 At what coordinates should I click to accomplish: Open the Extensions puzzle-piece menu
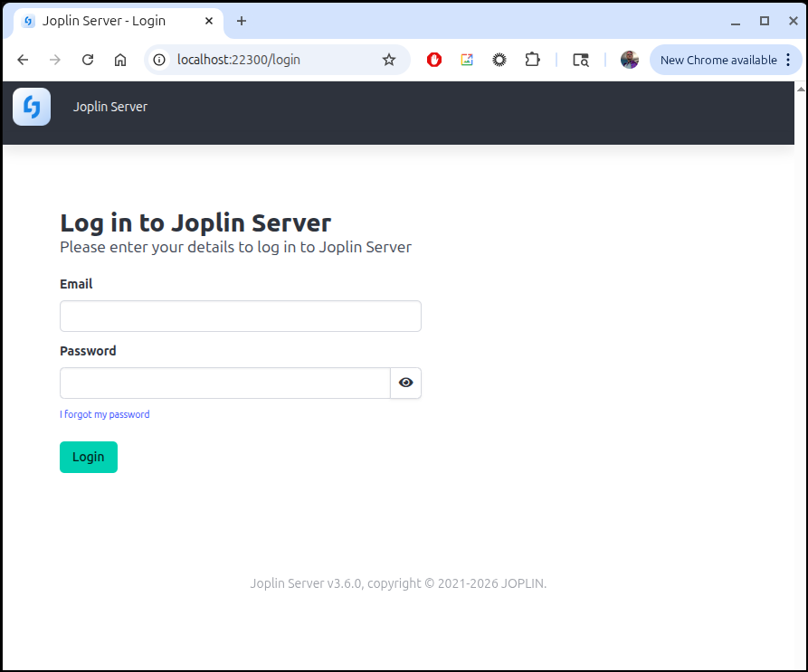point(532,60)
